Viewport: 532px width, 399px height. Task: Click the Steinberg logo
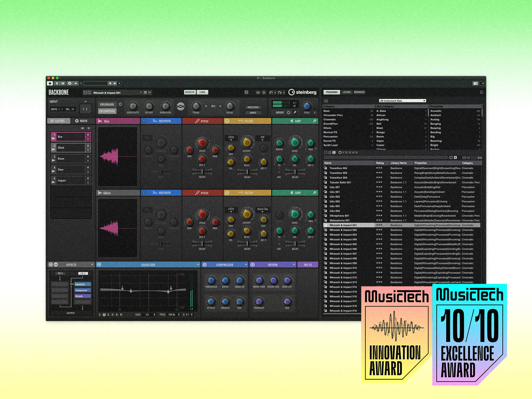[x=302, y=92]
